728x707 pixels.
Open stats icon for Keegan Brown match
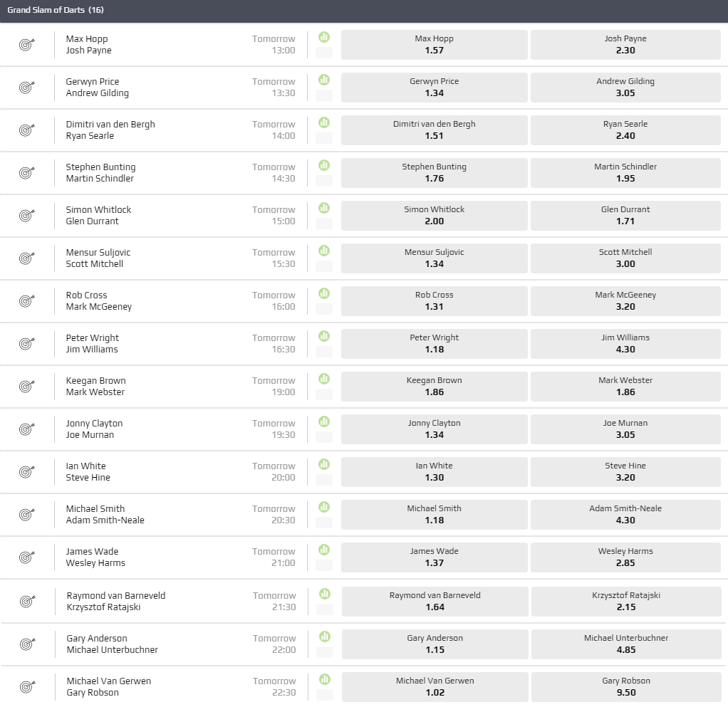coord(324,379)
